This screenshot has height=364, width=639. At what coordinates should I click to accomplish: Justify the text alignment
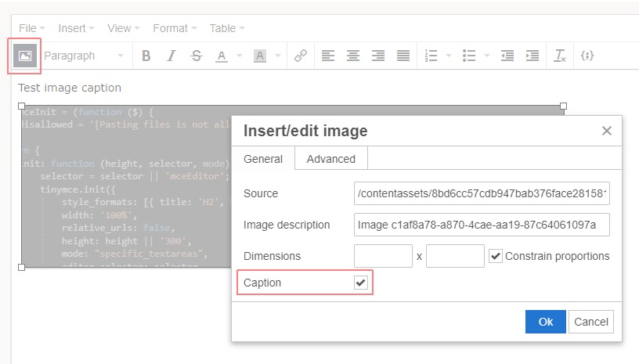(x=403, y=56)
